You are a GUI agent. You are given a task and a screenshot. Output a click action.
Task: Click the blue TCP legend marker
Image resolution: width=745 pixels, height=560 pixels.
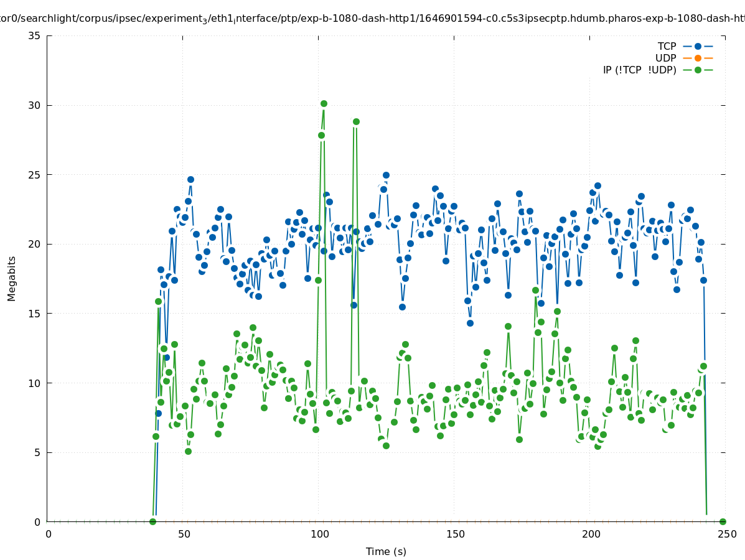coord(698,46)
